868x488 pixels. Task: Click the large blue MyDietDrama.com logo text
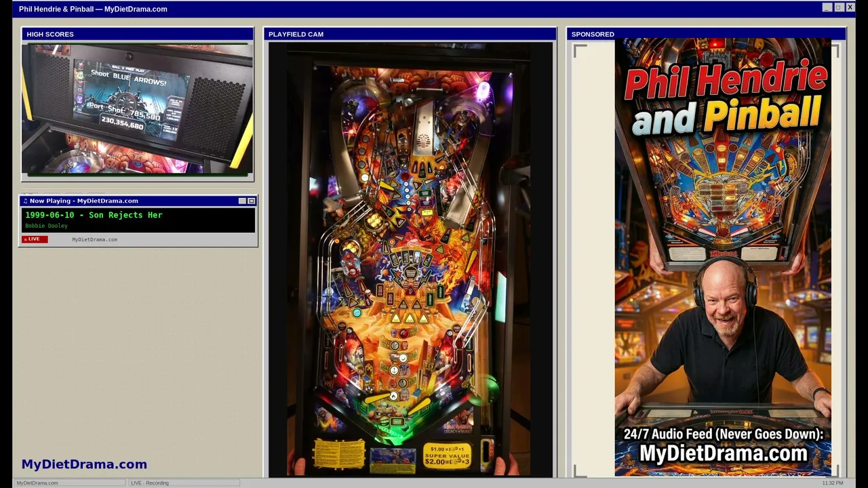pos(84,464)
